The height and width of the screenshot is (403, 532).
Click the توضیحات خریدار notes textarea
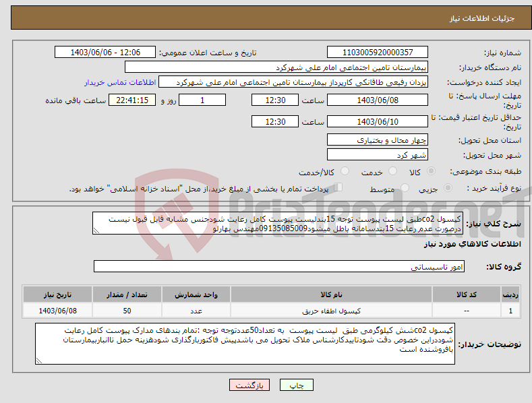(x=245, y=344)
